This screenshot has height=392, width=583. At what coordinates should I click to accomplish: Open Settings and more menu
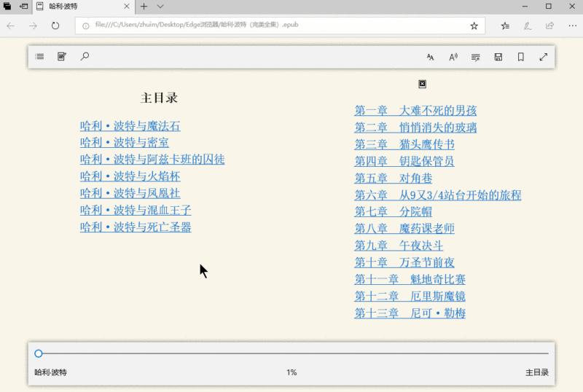coord(572,26)
